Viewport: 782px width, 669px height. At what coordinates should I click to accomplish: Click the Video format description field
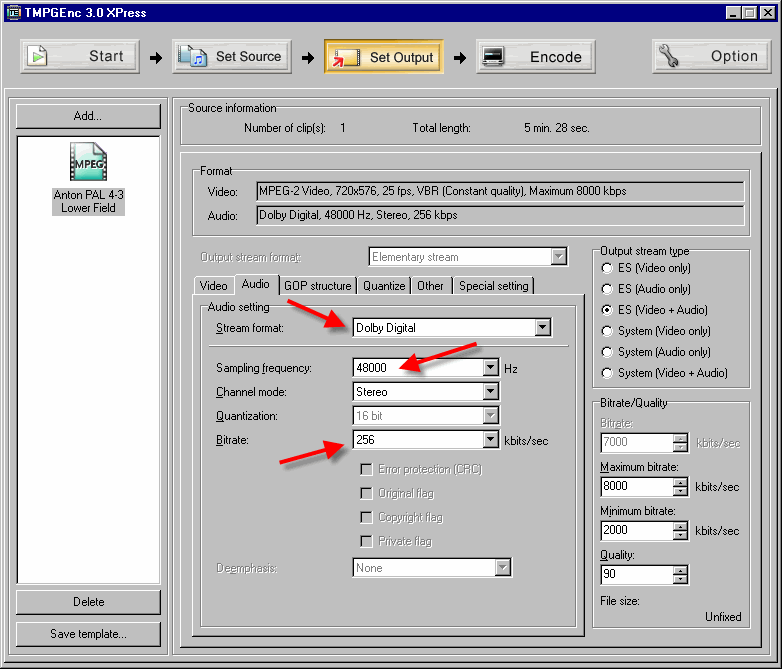[x=500, y=191]
